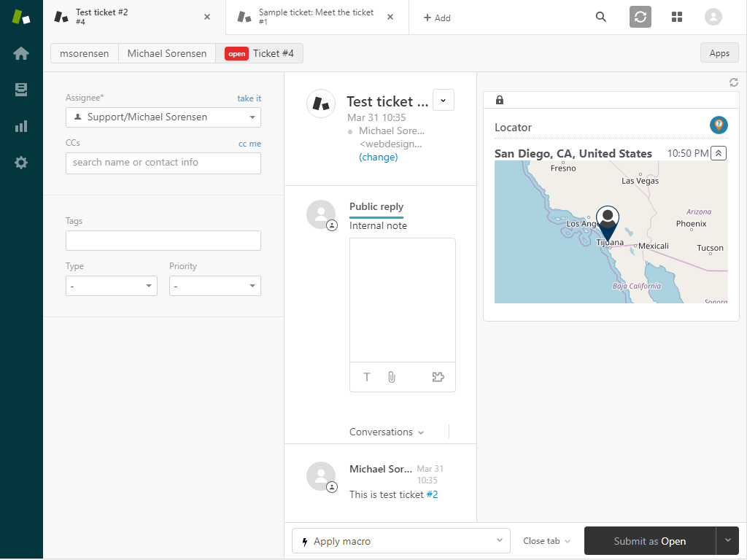Open the products grid icon
The height and width of the screenshot is (560, 747).
(677, 17)
